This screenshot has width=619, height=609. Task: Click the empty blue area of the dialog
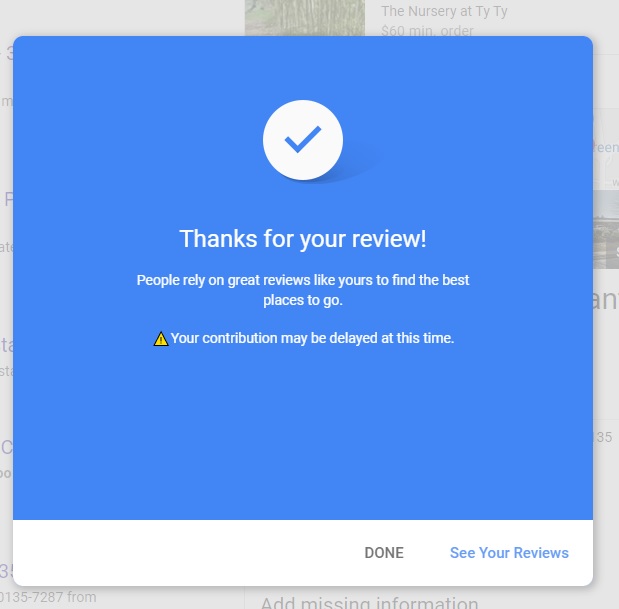[x=303, y=434]
